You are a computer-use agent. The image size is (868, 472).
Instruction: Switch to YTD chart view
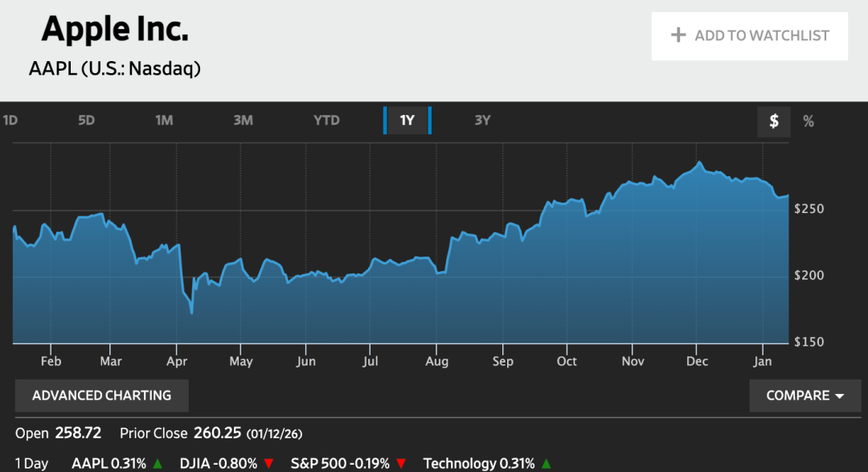pos(326,121)
